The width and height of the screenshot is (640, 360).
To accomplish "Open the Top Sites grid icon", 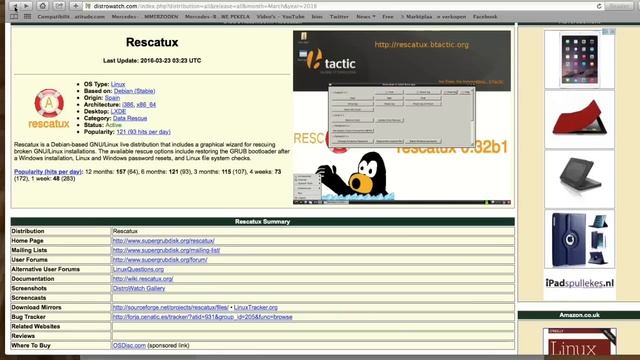I will point(27,17).
